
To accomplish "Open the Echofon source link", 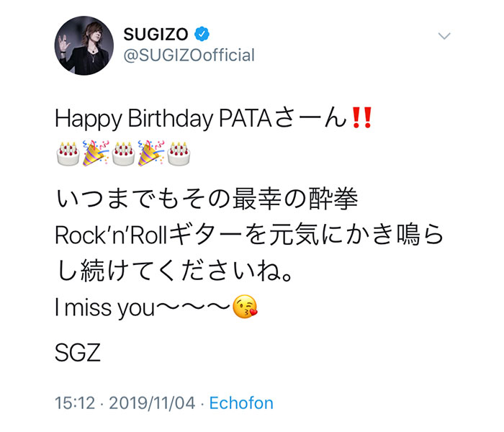I will (x=241, y=403).
